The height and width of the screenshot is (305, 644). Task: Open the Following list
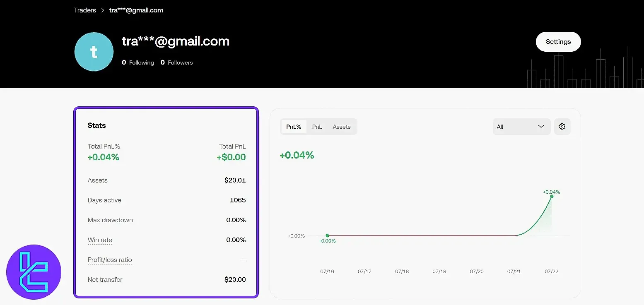point(138,62)
